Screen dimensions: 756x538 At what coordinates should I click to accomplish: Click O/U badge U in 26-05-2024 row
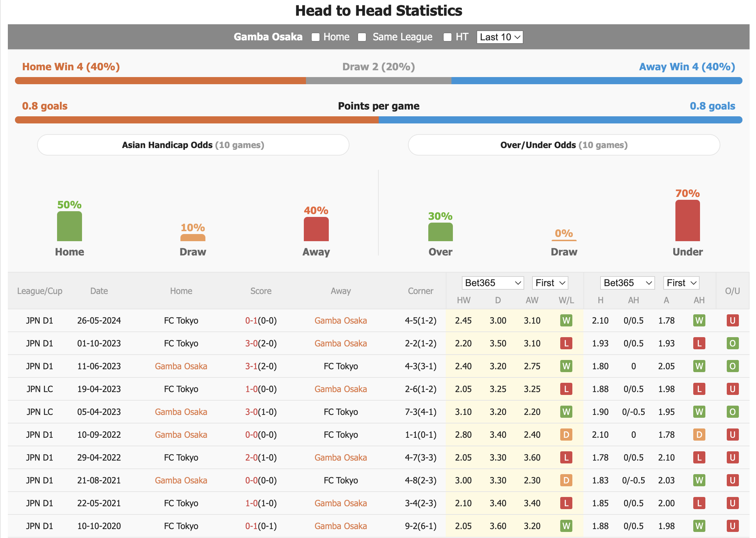tap(732, 320)
